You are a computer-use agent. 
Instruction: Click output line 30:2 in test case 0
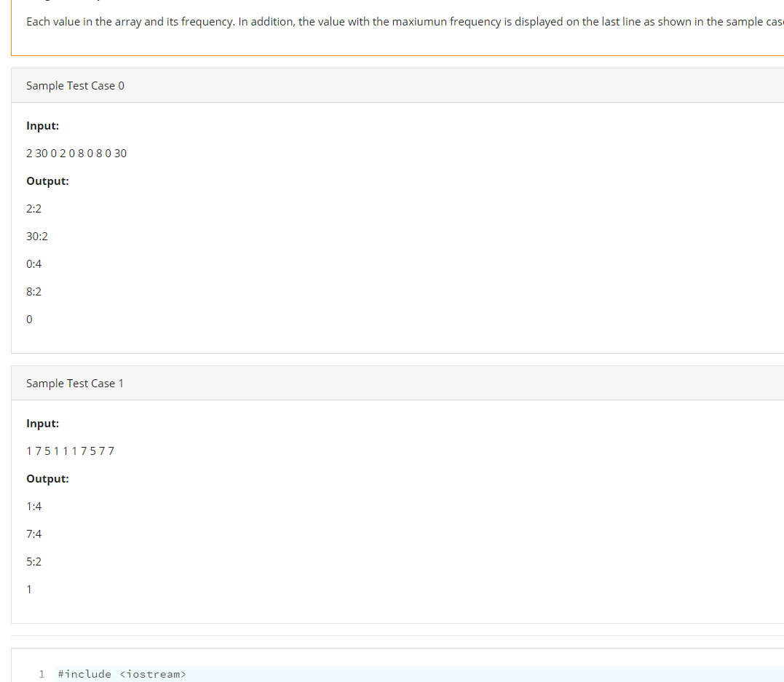(x=37, y=236)
